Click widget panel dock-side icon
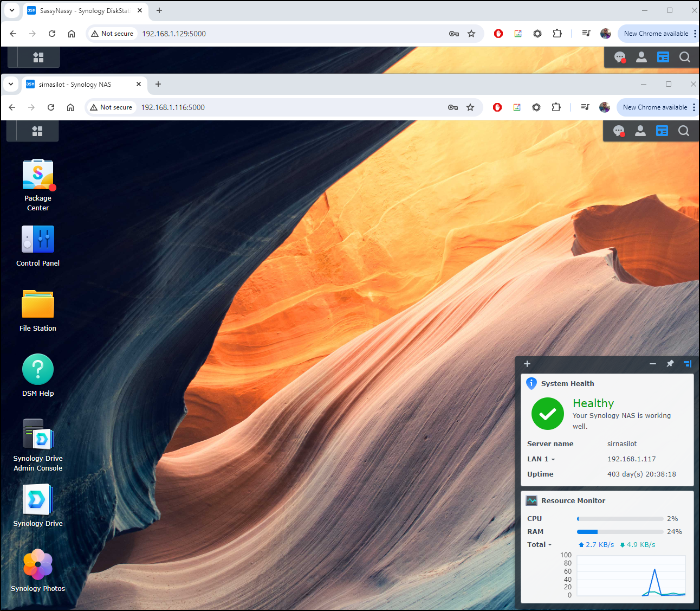The width and height of the screenshot is (700, 611). 688,364
